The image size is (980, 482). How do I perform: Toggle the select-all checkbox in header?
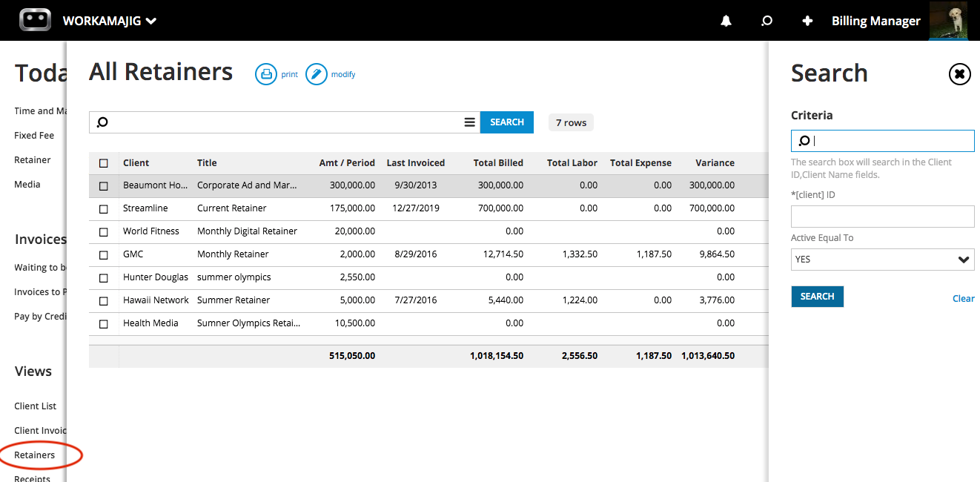coord(104,163)
